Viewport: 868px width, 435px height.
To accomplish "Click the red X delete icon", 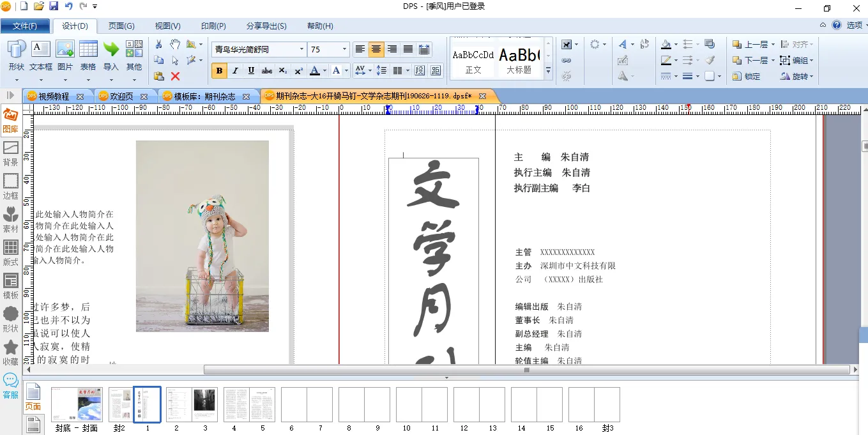I will pos(175,76).
